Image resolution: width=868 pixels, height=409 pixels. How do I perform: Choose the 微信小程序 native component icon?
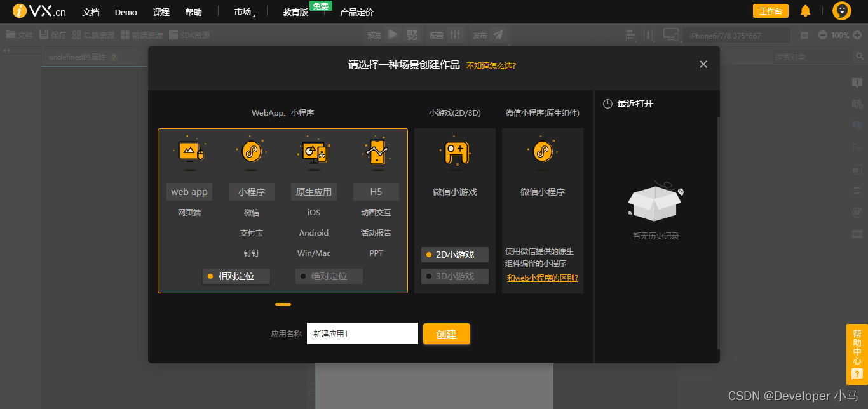[542, 152]
